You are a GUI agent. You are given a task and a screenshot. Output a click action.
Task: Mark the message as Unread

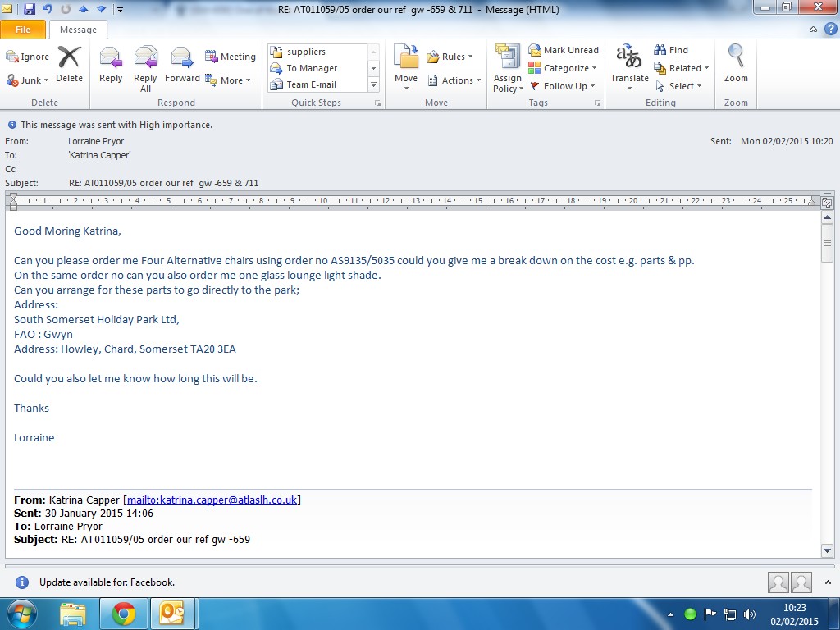[564, 50]
